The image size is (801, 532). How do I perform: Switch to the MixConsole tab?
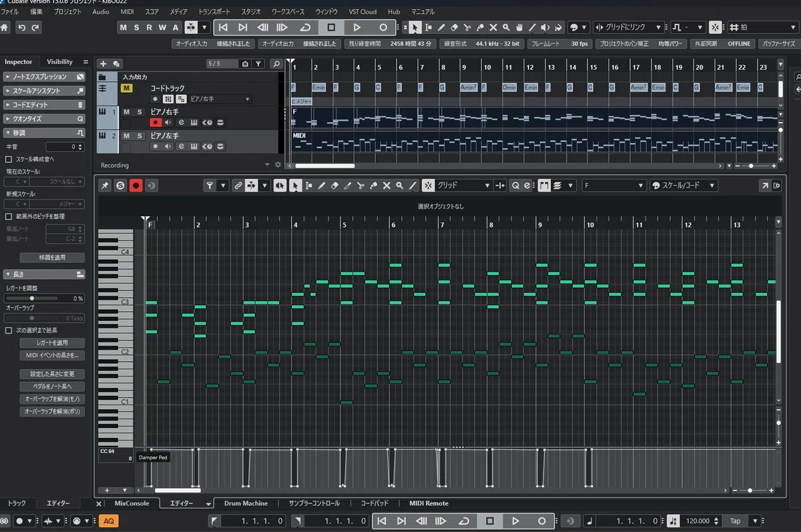(131, 503)
